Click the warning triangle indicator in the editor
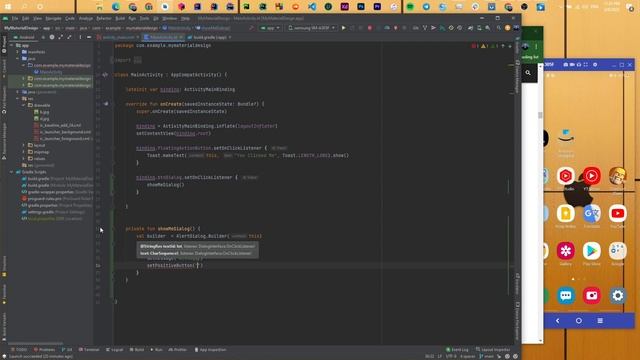This screenshot has width=640, height=360. [484, 46]
